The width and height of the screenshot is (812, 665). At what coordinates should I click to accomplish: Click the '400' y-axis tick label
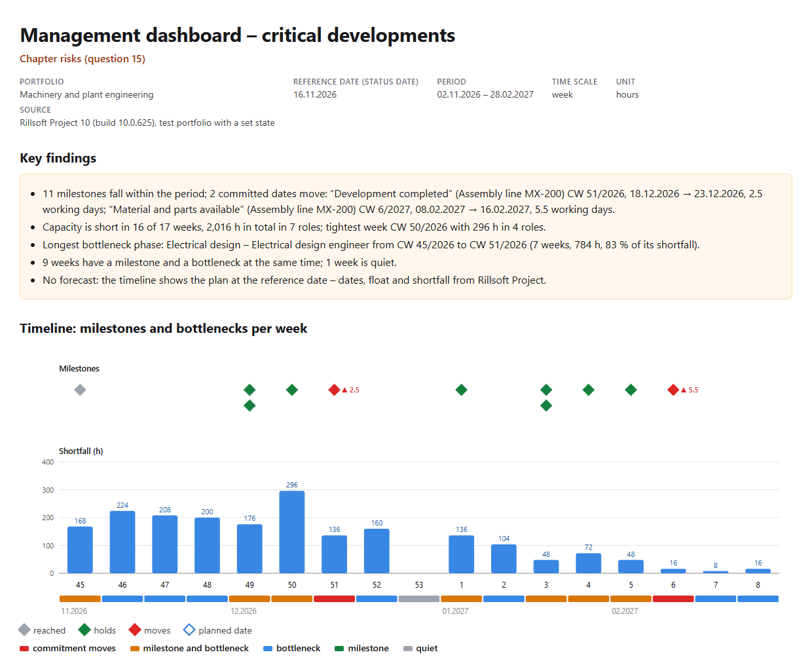tap(48, 462)
